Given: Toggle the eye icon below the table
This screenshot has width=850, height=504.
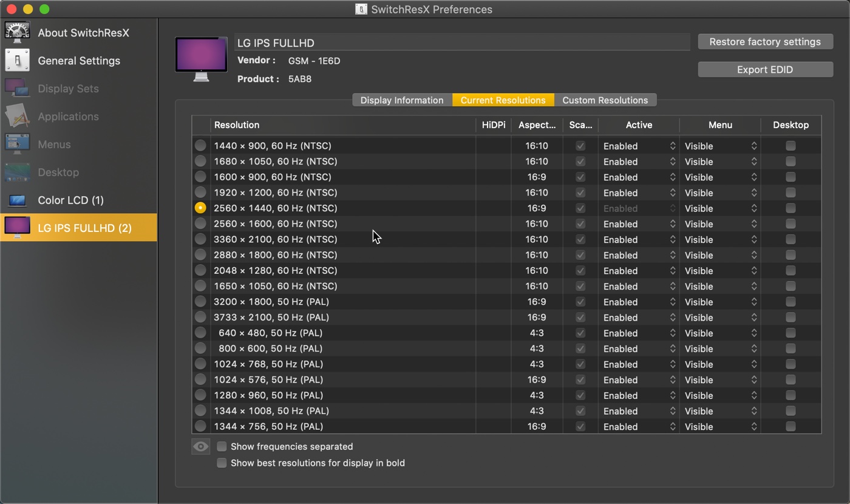Looking at the screenshot, I should click(x=200, y=447).
